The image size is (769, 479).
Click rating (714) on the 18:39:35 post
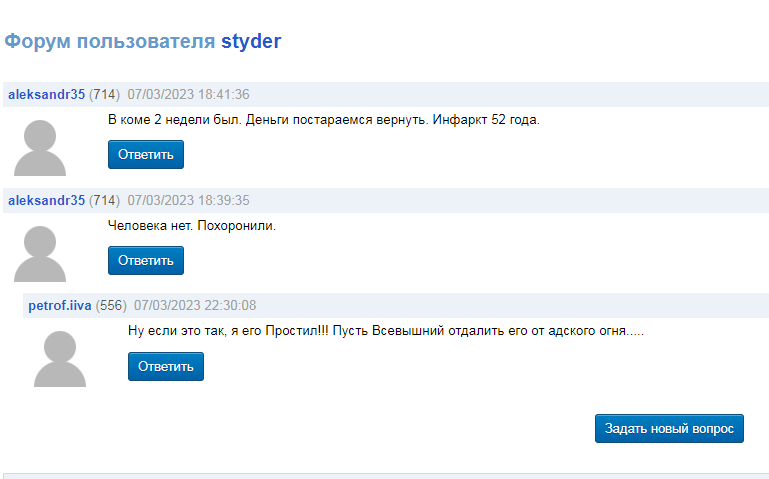pos(104,200)
